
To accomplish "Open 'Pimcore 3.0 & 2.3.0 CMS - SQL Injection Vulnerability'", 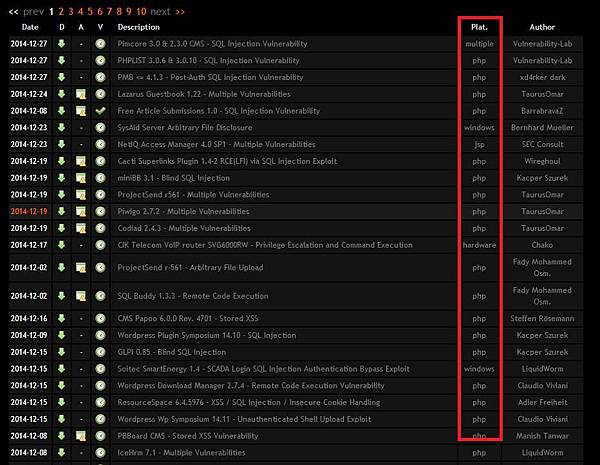I will [x=212, y=44].
